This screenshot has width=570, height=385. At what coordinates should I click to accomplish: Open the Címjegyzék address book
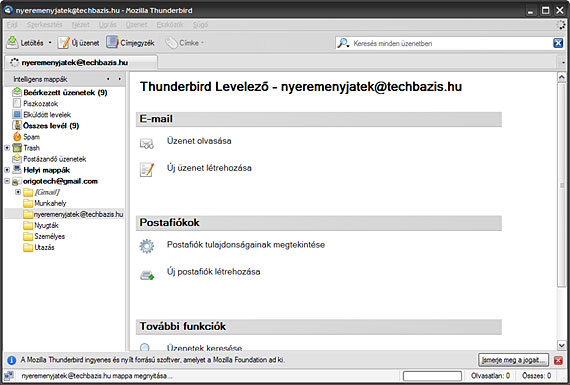coord(130,43)
